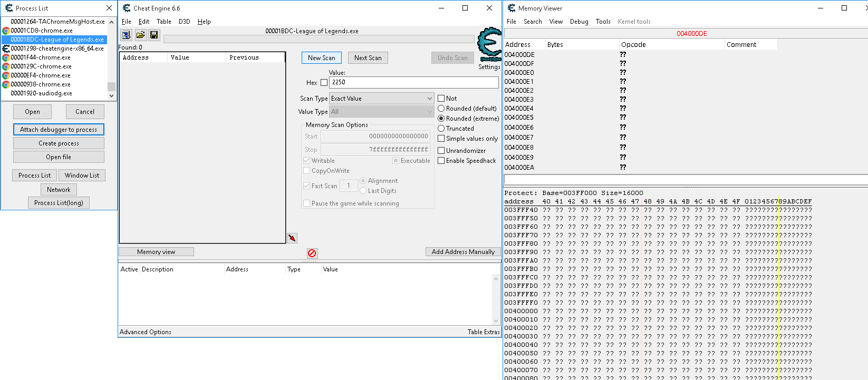Select Last Digits radio option
Viewport: 868px width, 380px height.
click(x=363, y=191)
